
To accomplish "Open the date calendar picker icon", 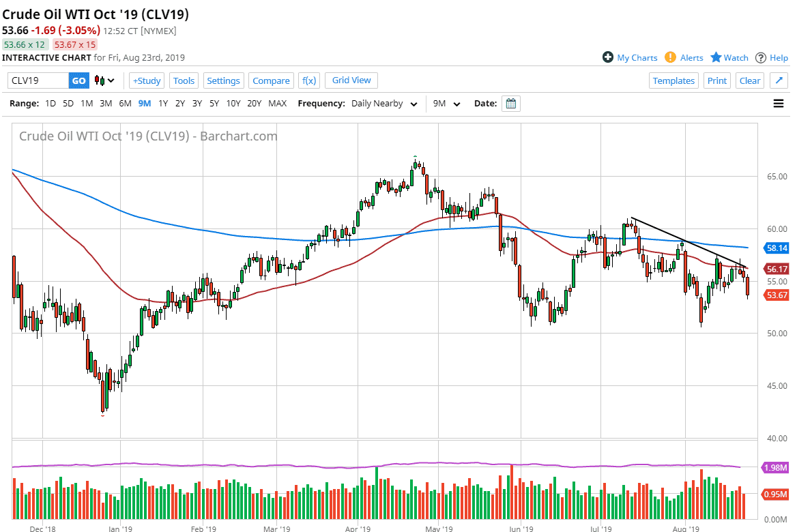I will click(510, 104).
